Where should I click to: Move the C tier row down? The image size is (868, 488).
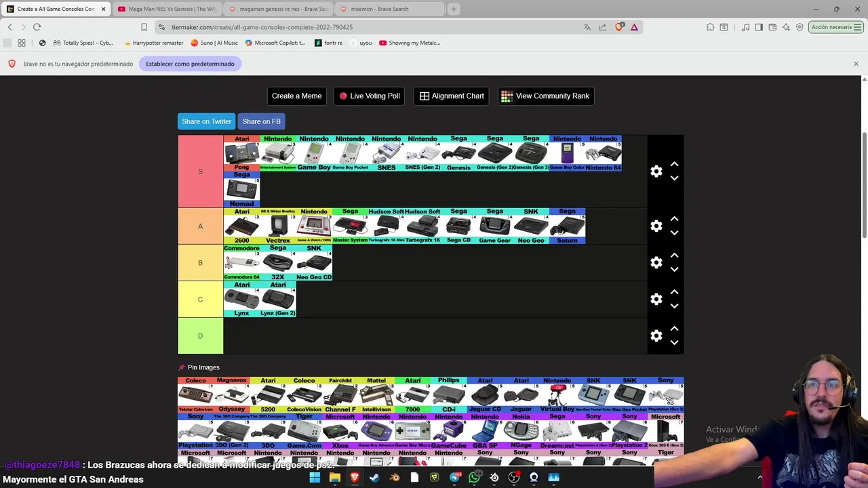(674, 306)
